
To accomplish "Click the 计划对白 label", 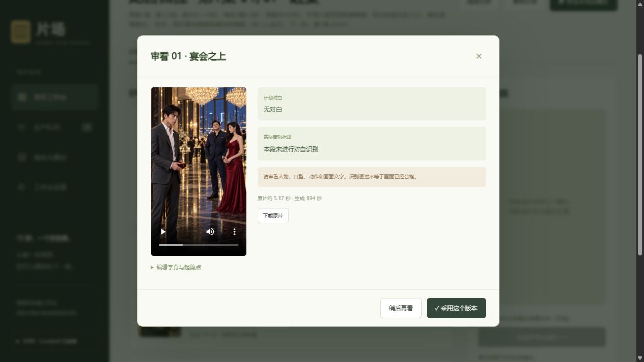I will pyautogui.click(x=273, y=97).
